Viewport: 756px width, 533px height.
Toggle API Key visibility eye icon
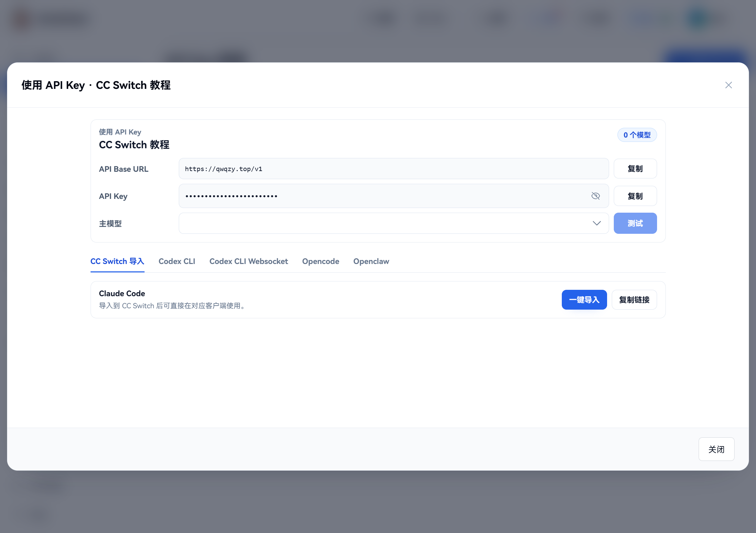(595, 196)
